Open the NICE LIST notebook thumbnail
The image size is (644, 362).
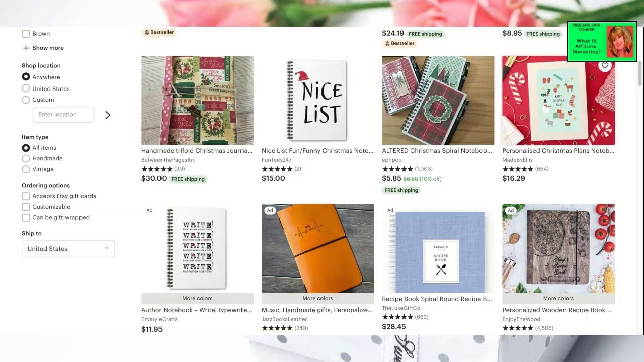(317, 101)
